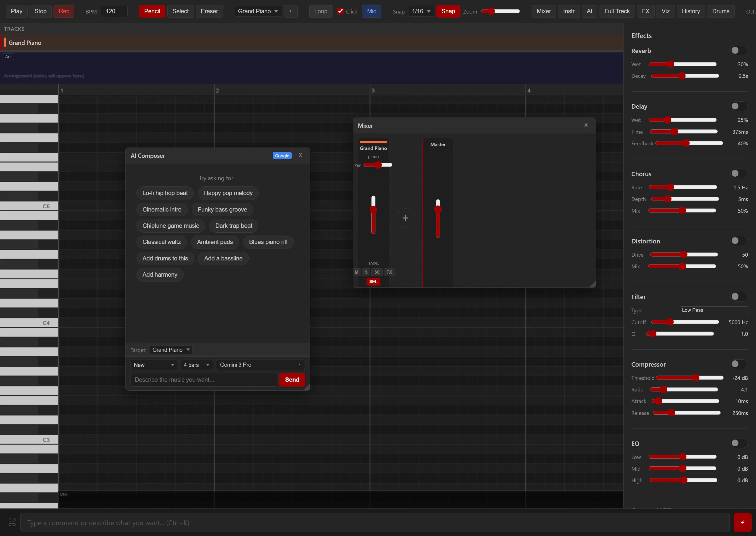The image size is (756, 536).
Task: Change the Gemini 3 Pro model dropdown
Action: (x=261, y=365)
